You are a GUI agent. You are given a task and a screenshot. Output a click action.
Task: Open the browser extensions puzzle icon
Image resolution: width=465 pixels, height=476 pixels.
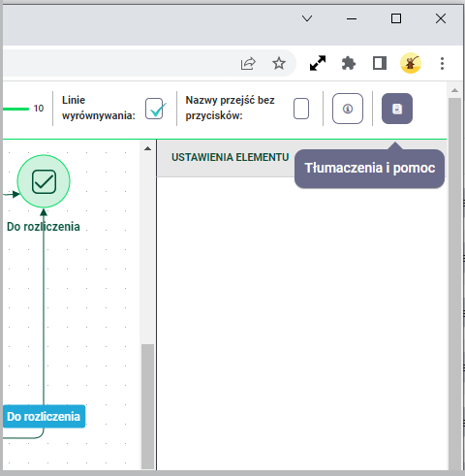pos(349,63)
